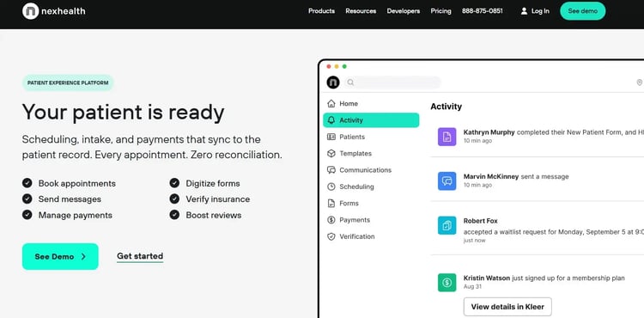Click the See demo button in header
The height and width of the screenshot is (318, 644).
(x=583, y=11)
